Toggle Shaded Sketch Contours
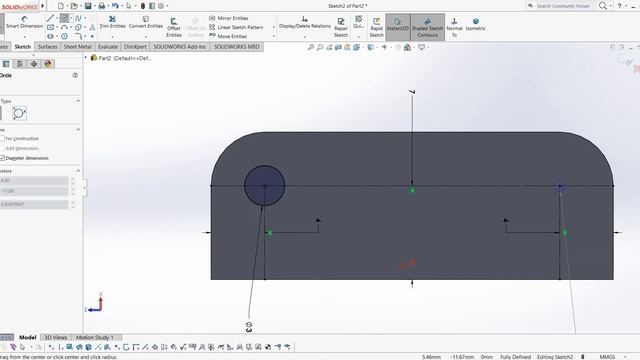This screenshot has height=360, width=640. pyautogui.click(x=427, y=27)
